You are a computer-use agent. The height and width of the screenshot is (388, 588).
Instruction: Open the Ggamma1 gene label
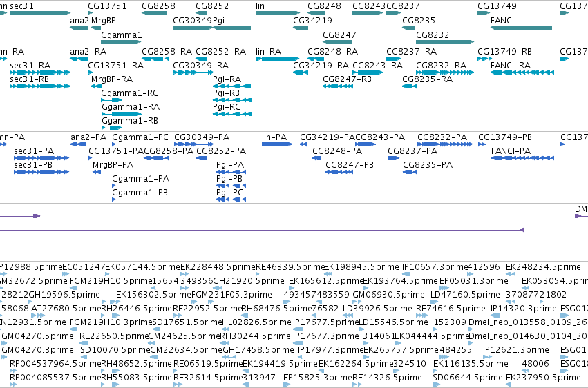point(122,35)
